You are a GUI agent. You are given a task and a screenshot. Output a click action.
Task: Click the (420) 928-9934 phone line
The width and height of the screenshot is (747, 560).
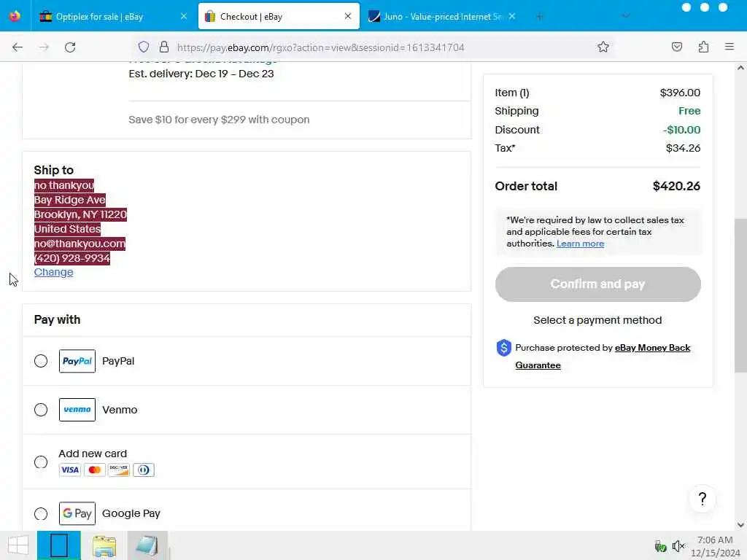pyautogui.click(x=72, y=258)
